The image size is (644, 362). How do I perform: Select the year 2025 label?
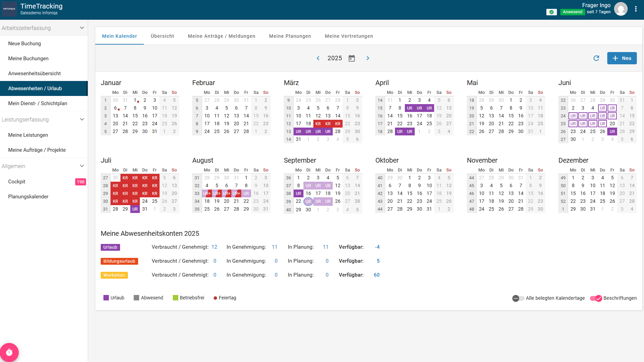335,58
